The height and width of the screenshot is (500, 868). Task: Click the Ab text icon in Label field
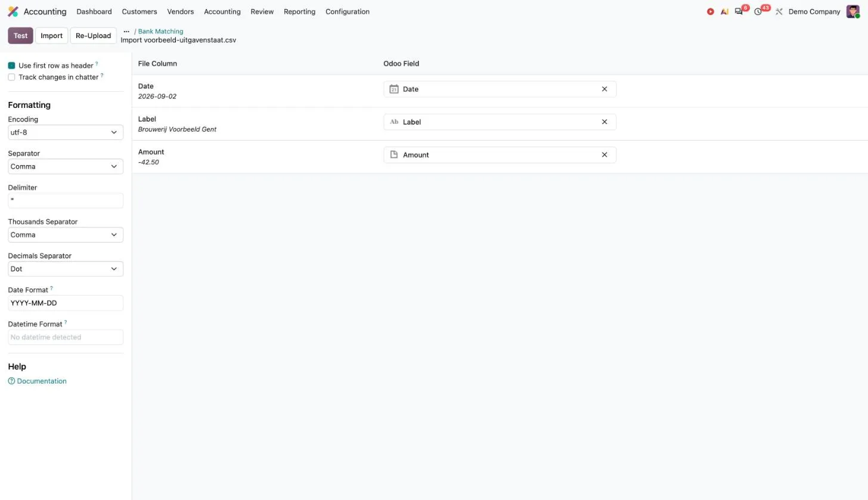coord(393,122)
